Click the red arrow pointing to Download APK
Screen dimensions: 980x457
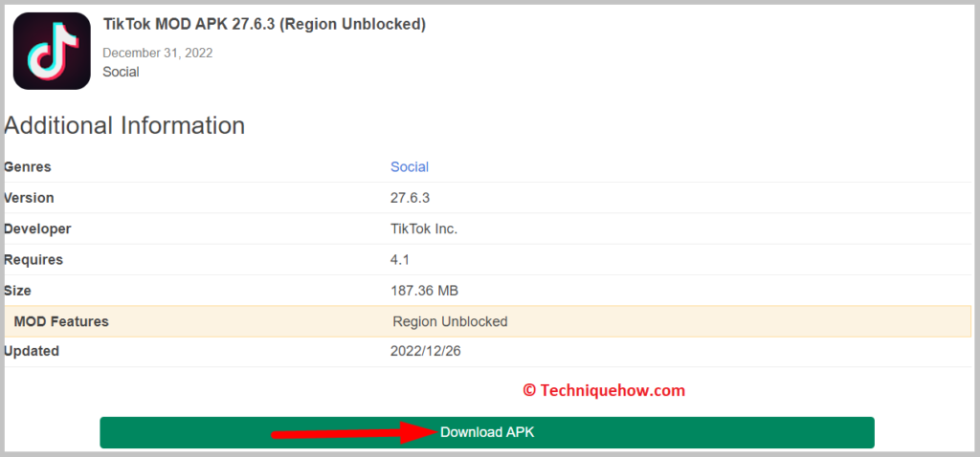353,432
